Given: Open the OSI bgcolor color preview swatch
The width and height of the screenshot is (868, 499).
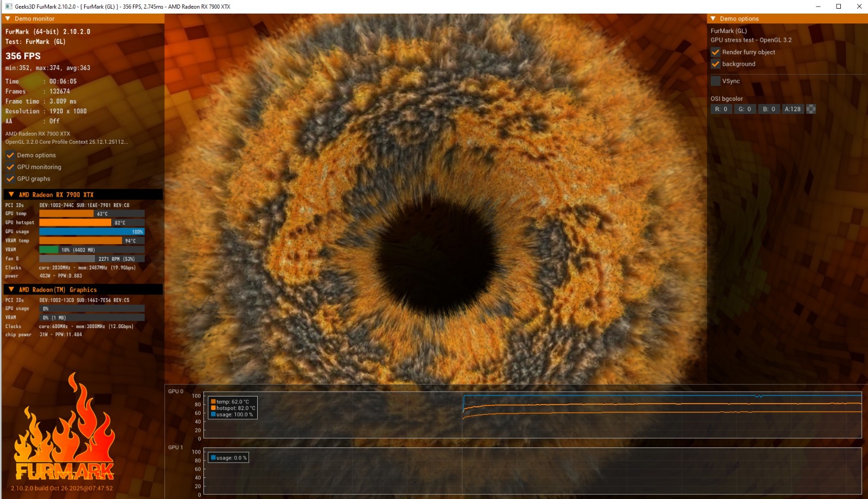Looking at the screenshot, I should [811, 109].
